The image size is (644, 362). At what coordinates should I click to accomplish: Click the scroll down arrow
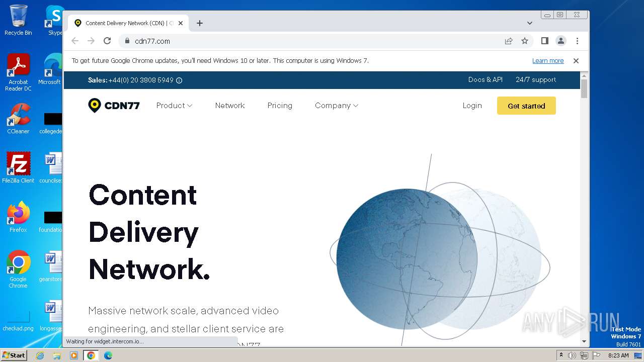tap(584, 341)
